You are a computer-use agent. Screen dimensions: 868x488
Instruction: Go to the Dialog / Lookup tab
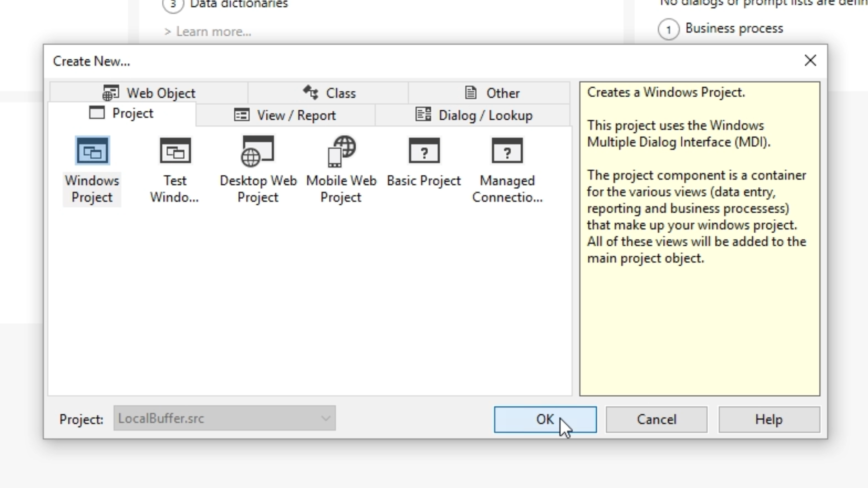473,115
